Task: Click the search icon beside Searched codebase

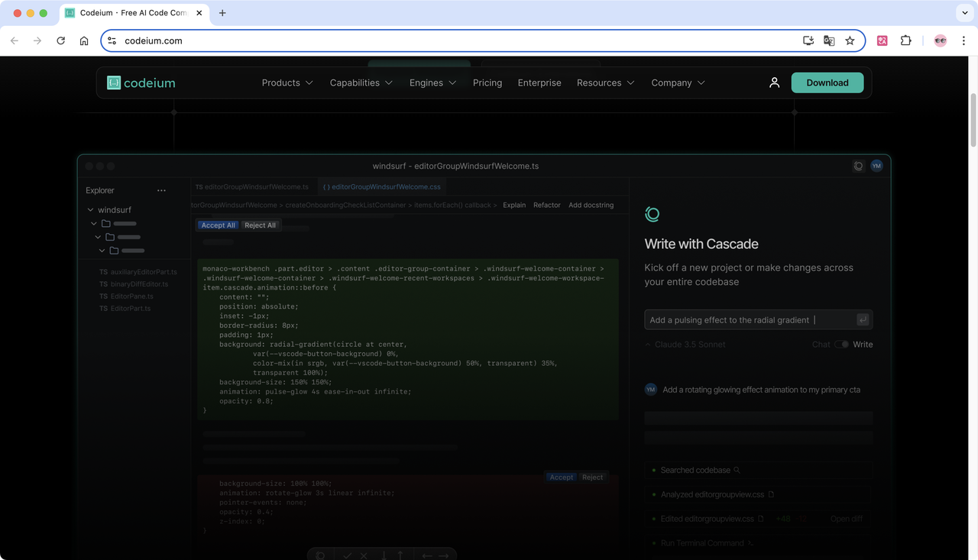Action: coord(737,471)
